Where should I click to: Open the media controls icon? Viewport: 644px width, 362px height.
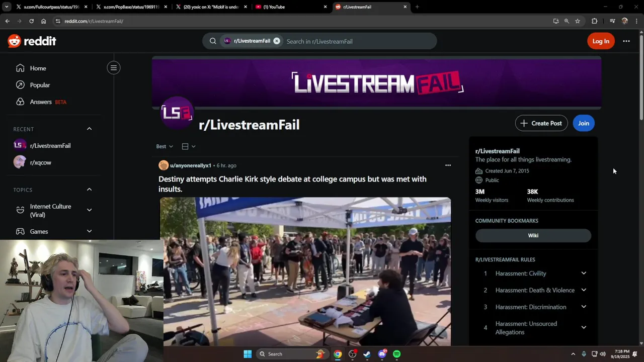point(612,21)
